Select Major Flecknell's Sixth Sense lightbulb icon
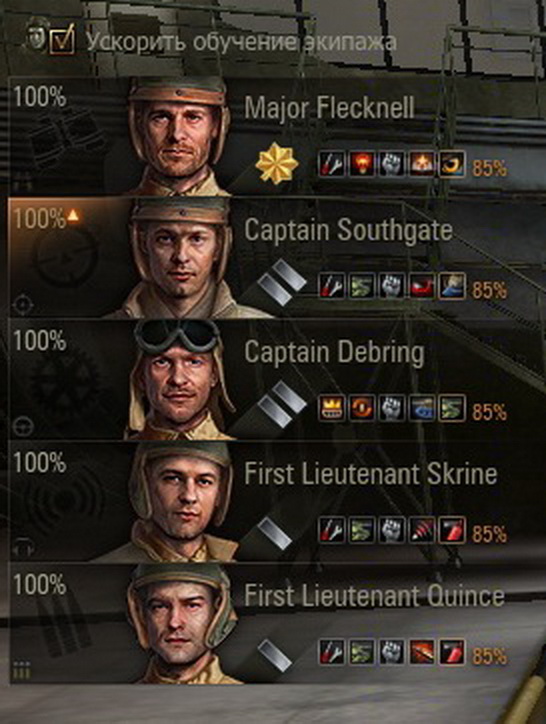Image resolution: width=546 pixels, height=724 pixels. click(362, 164)
